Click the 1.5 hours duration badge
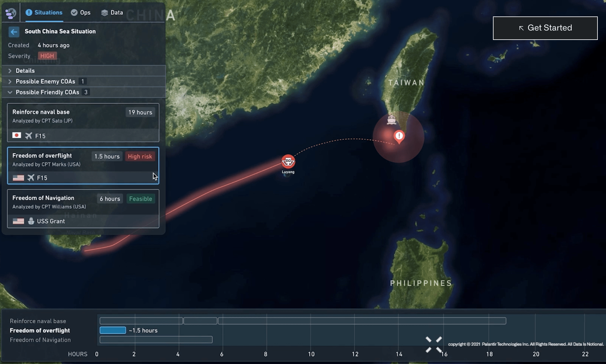 tap(107, 156)
